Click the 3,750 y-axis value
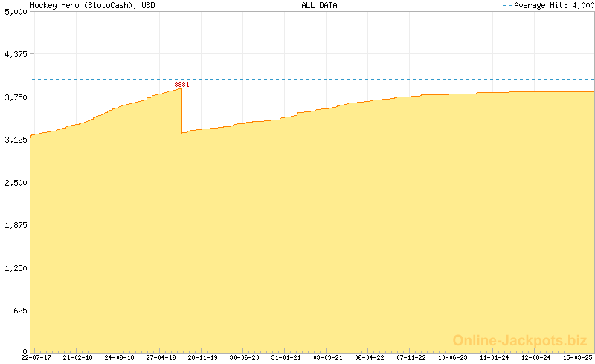 [16, 97]
